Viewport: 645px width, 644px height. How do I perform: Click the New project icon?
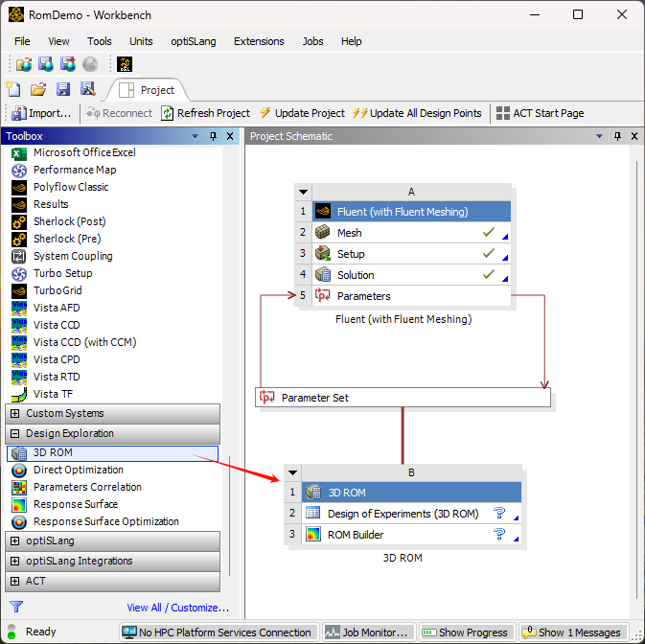pos(15,89)
